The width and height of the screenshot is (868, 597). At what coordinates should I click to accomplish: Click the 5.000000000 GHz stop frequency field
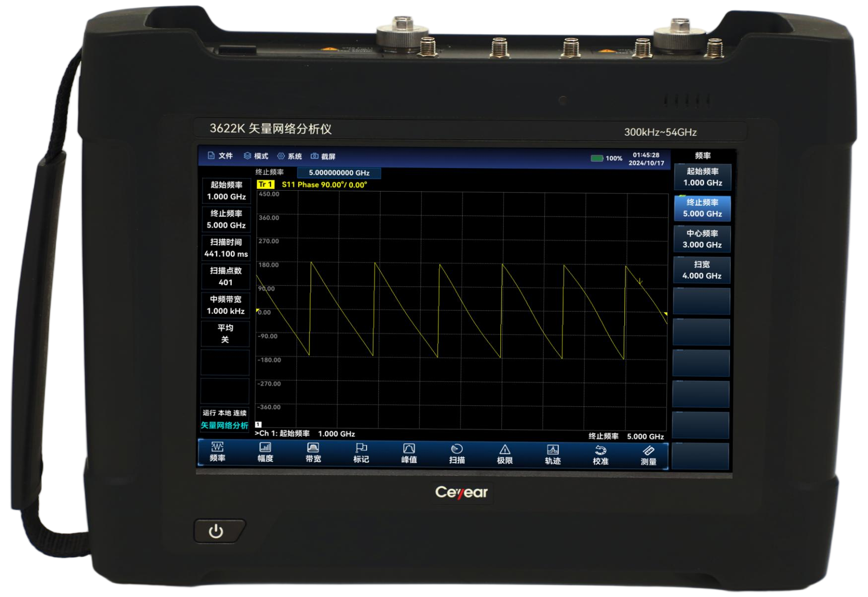coord(339,173)
